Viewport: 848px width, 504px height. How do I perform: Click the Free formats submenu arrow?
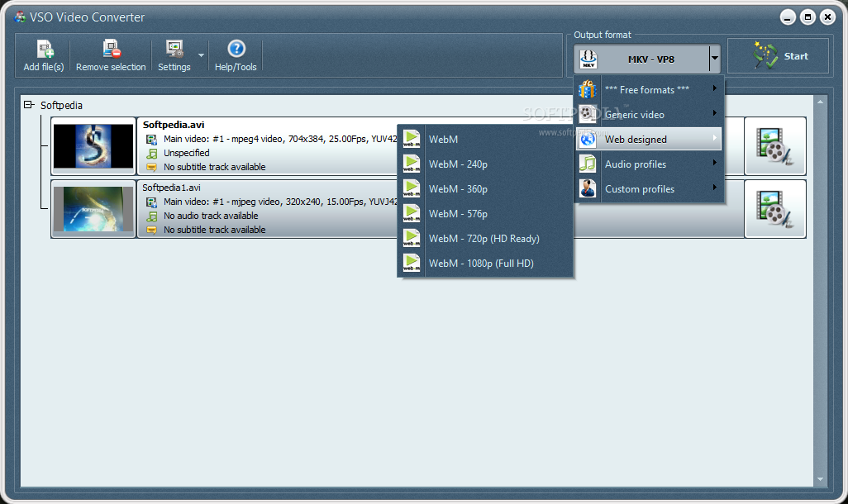click(715, 88)
